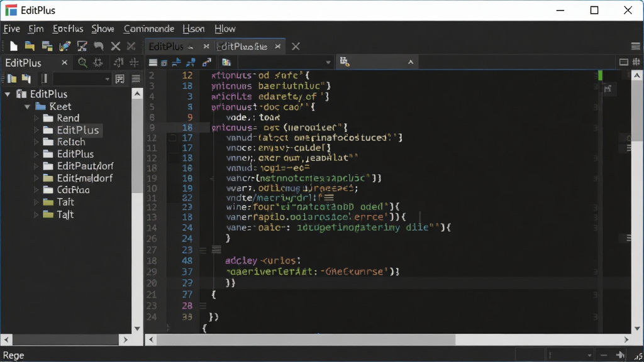
Task: Click the blue folder icon under the panel title
Action: pyautogui.click(x=13, y=79)
